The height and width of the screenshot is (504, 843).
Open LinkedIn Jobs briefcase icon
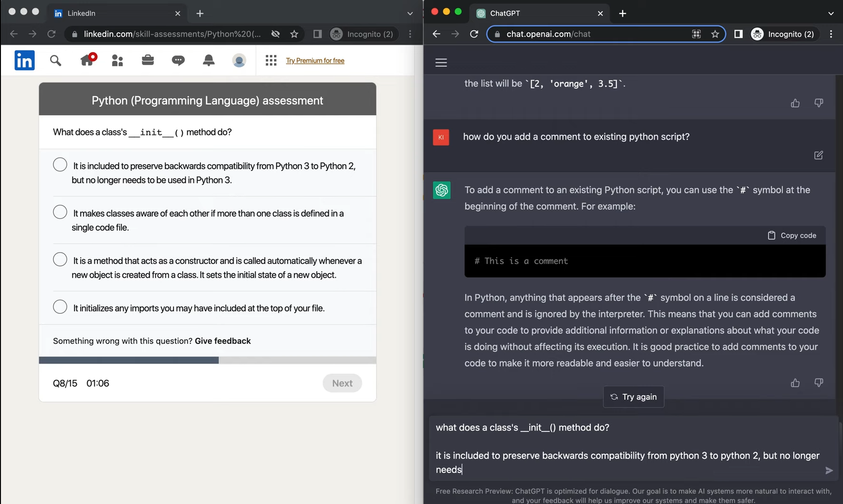pos(148,60)
